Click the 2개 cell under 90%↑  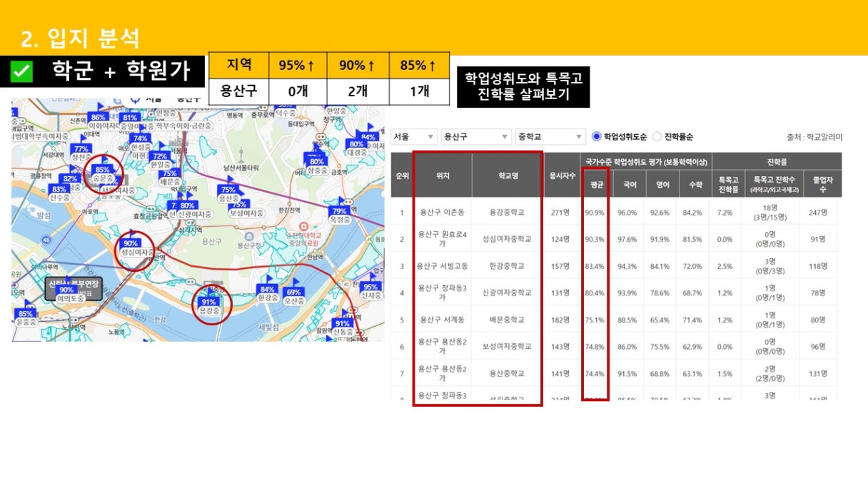click(358, 92)
